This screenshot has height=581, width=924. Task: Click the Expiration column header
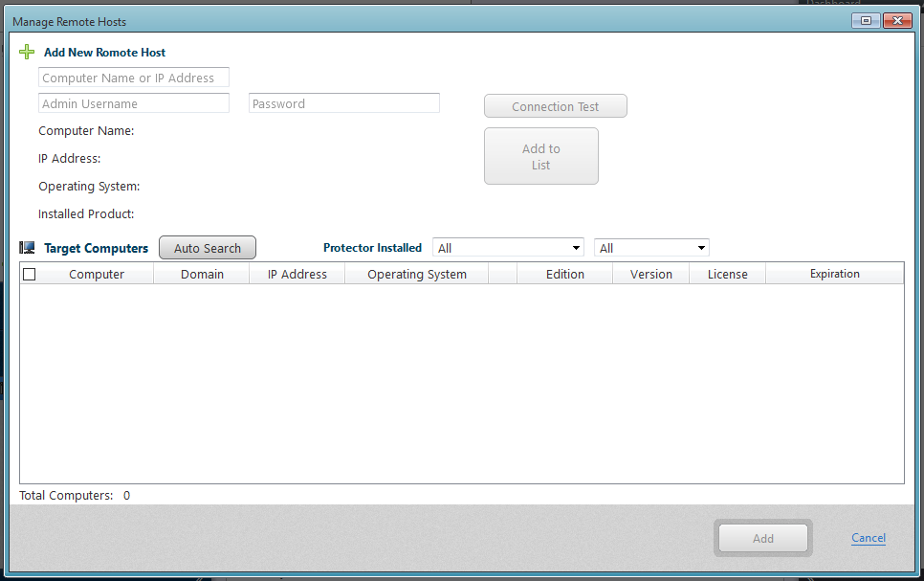click(x=834, y=274)
